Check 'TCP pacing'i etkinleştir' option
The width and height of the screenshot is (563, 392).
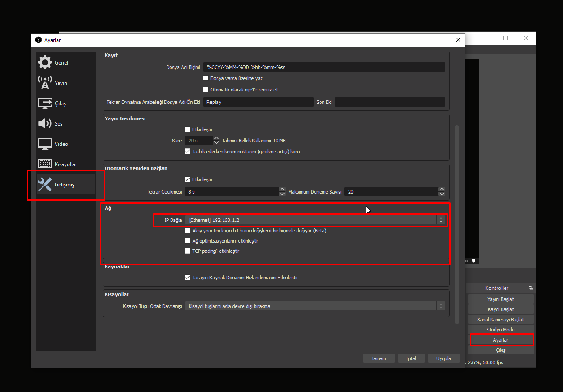[187, 251]
